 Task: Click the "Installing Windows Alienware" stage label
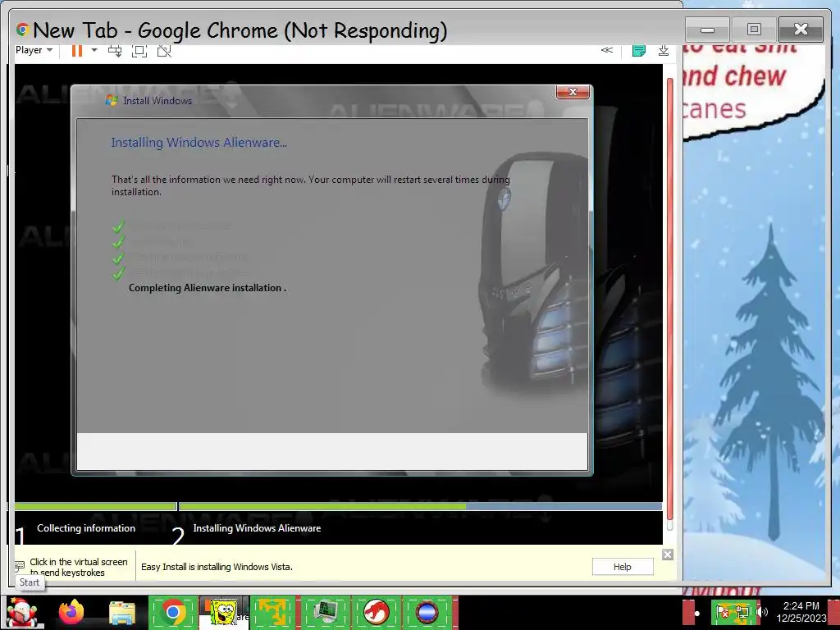[257, 528]
